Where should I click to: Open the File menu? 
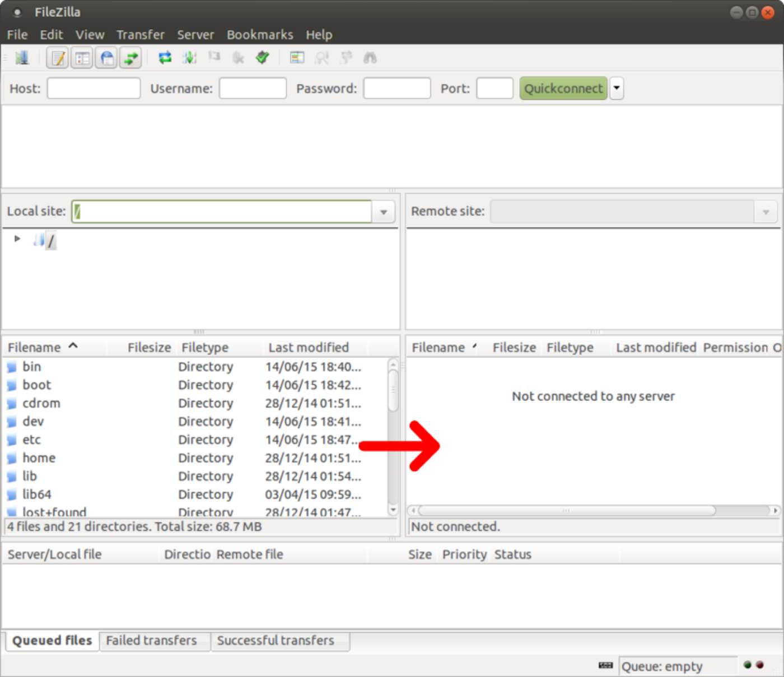point(17,35)
